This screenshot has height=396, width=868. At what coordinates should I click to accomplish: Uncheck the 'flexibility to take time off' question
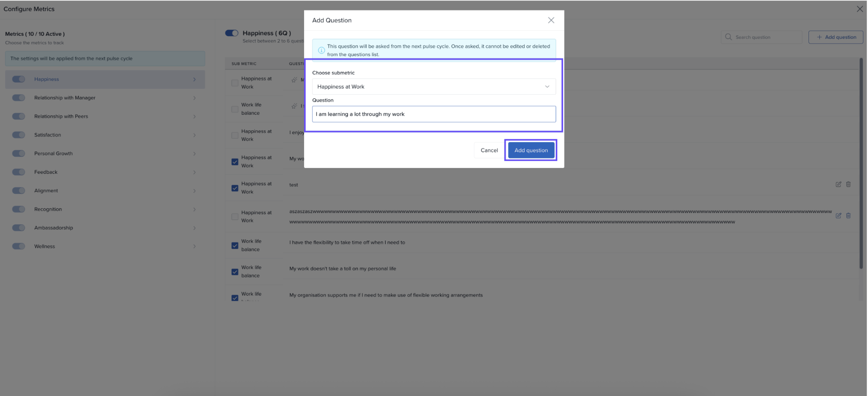click(x=235, y=245)
